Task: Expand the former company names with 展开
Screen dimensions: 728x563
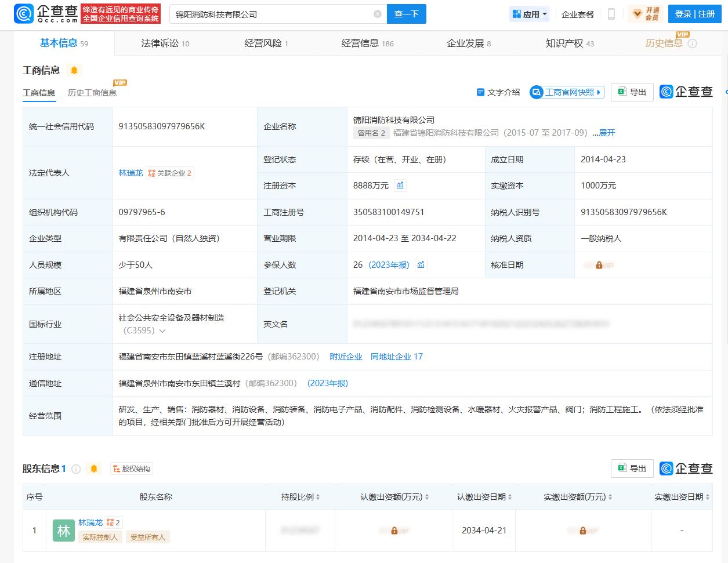Action: 607,133
